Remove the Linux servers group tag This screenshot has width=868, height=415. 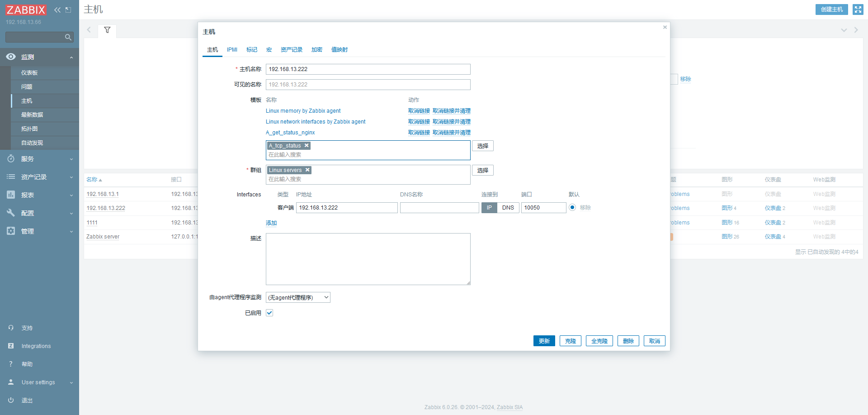click(307, 170)
